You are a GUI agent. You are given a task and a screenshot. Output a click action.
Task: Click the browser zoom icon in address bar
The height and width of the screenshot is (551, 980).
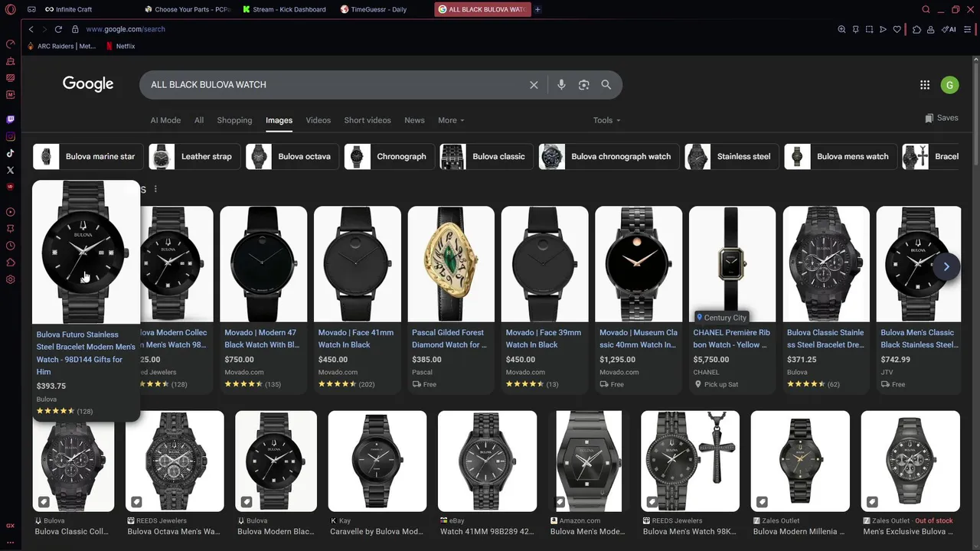click(x=841, y=29)
